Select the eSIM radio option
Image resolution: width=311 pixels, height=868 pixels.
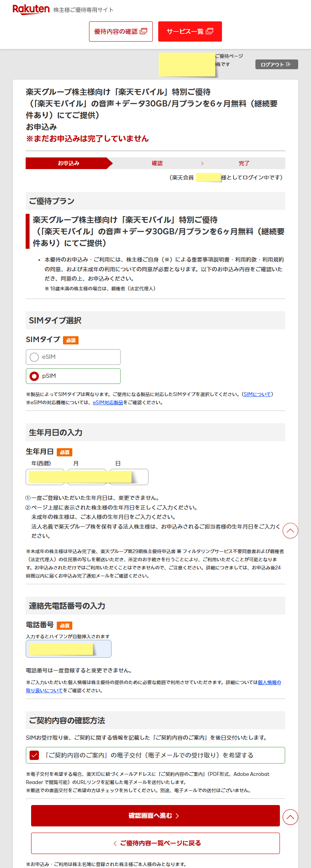73,357
